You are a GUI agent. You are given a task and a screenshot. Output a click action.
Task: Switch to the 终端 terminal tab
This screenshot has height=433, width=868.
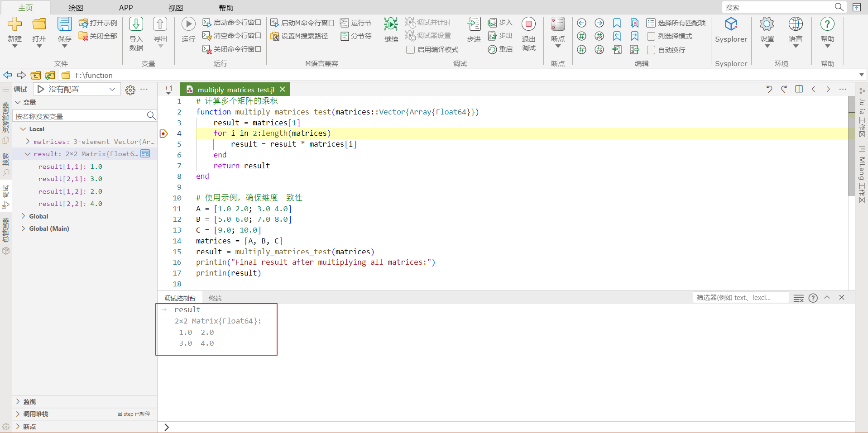click(x=215, y=298)
